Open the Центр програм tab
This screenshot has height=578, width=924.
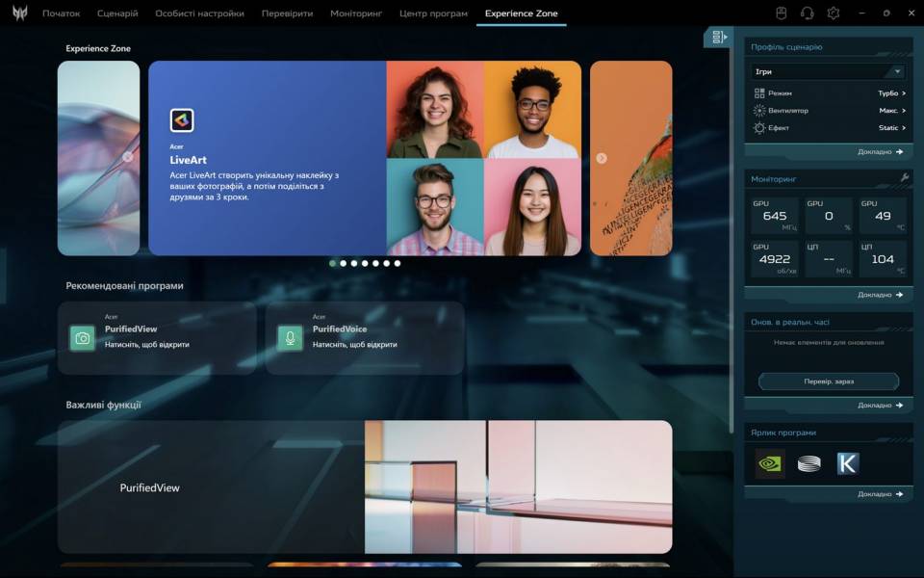pos(433,13)
